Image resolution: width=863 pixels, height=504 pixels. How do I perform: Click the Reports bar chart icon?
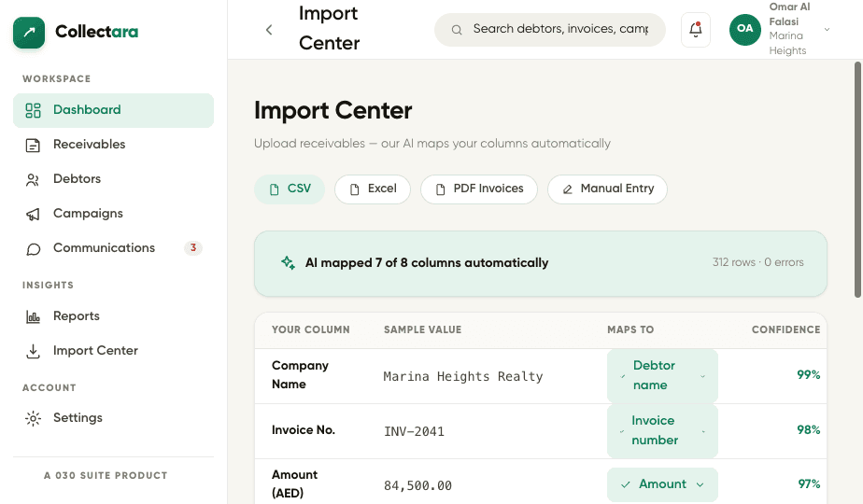tap(33, 317)
